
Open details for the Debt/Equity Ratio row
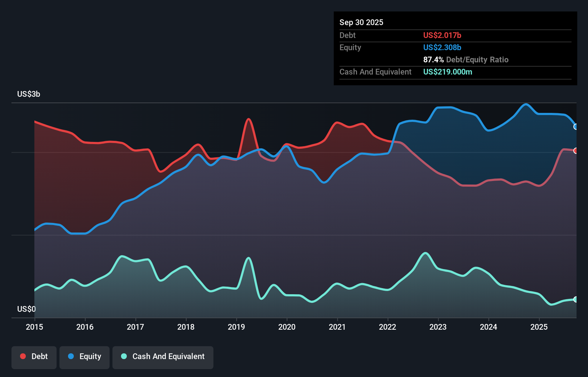pos(466,59)
